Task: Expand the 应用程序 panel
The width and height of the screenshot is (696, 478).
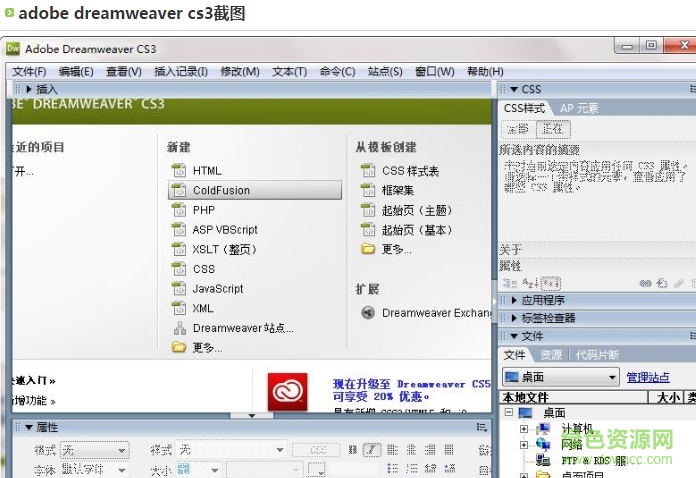Action: click(x=514, y=300)
